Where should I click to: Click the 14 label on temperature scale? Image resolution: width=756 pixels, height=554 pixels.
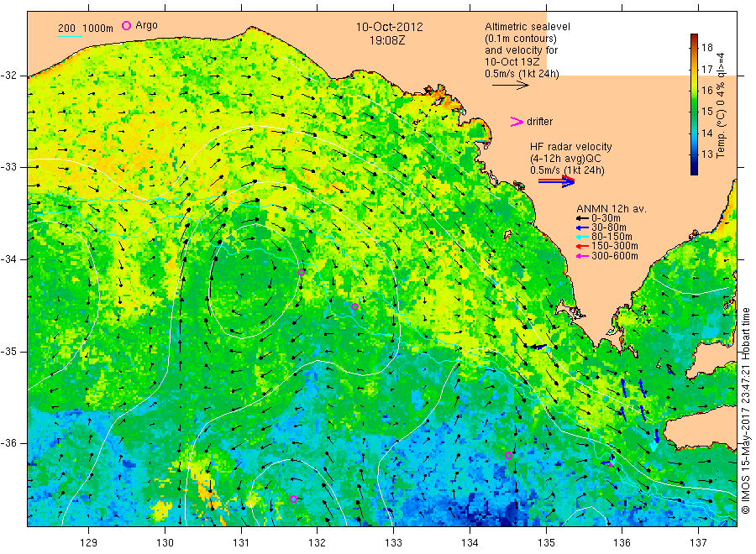[706, 133]
